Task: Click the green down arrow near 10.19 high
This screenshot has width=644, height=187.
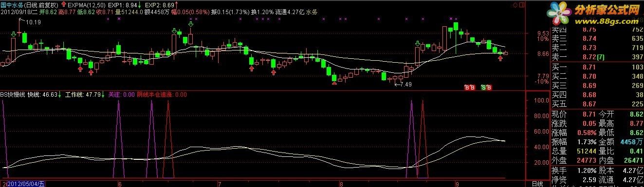Action: coord(13,34)
